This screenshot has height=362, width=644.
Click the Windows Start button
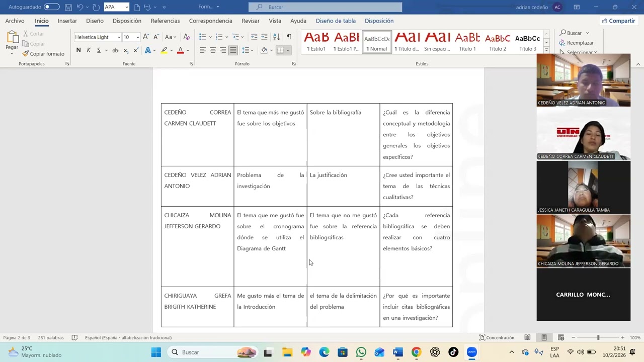(x=156, y=352)
